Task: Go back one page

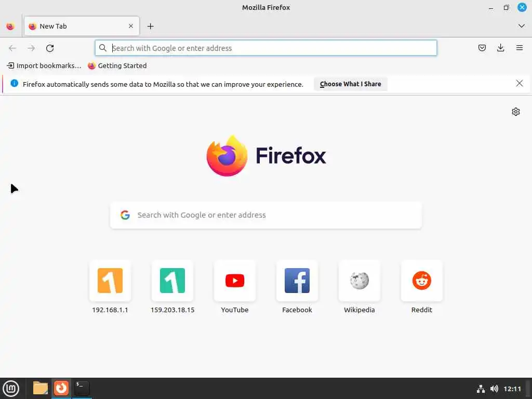Action: [x=12, y=48]
